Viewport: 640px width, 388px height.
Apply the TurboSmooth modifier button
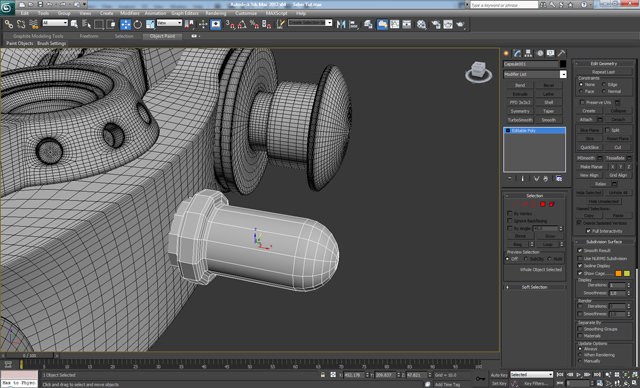coord(520,120)
